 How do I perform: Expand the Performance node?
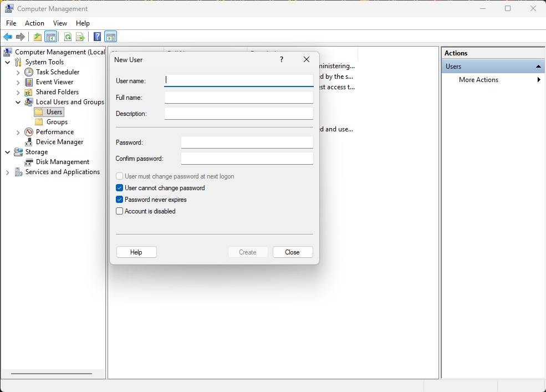18,133
